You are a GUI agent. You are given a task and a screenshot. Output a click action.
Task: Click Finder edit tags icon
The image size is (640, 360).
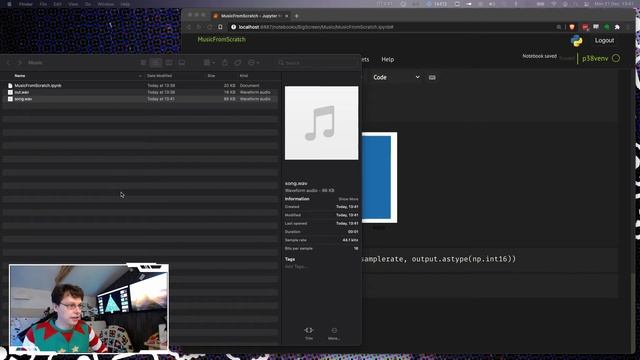(x=238, y=63)
